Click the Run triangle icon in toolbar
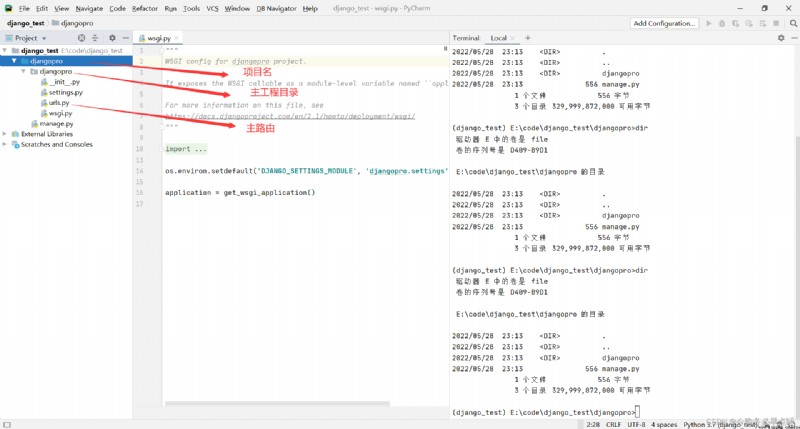This screenshot has height=429, width=800. pos(709,23)
